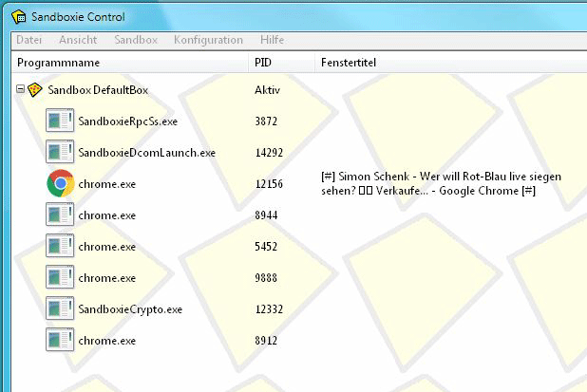The height and width of the screenshot is (392, 587).
Task: Select the chrome.exe name in the PID 5452 row
Action: (107, 247)
